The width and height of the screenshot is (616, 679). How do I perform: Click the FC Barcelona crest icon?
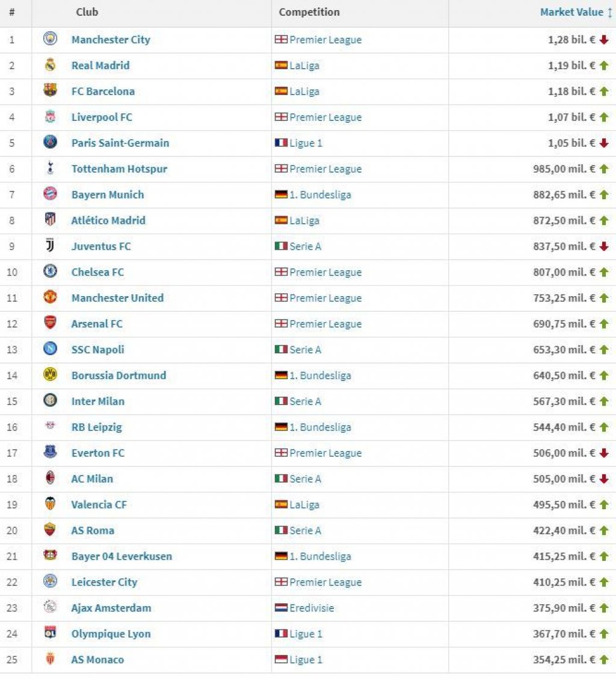tap(50, 90)
